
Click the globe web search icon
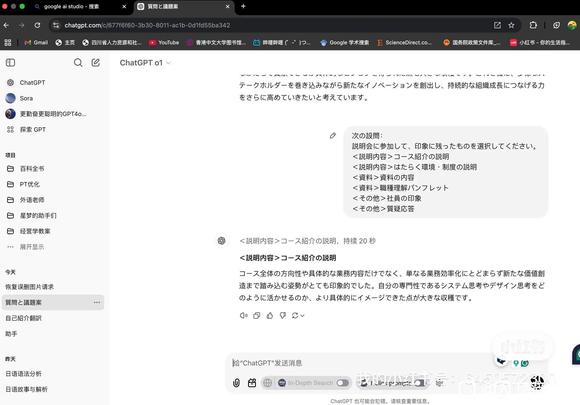tap(267, 383)
